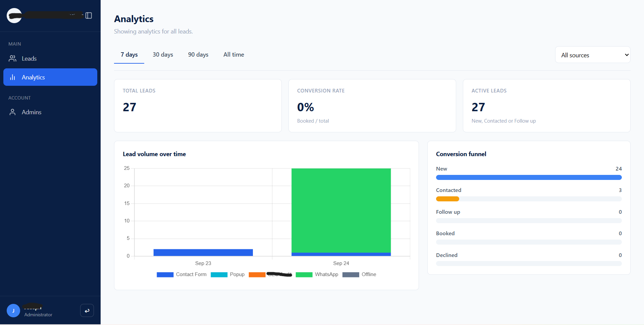Click the Contacted funnel orange progress bar
This screenshot has height=325, width=644.
tap(447, 199)
